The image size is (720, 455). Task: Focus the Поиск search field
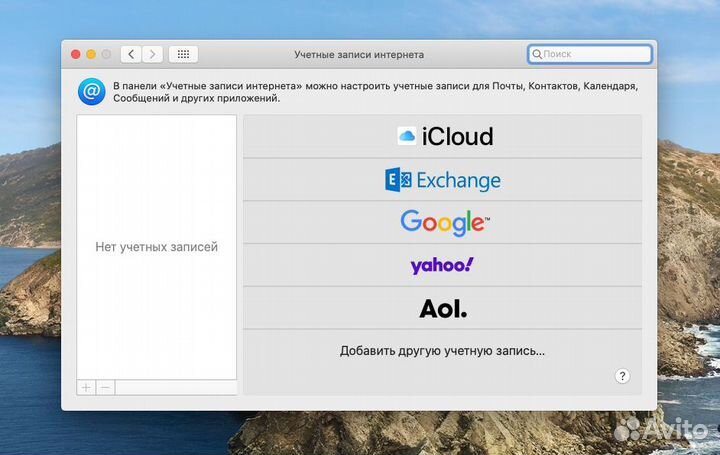(x=590, y=54)
